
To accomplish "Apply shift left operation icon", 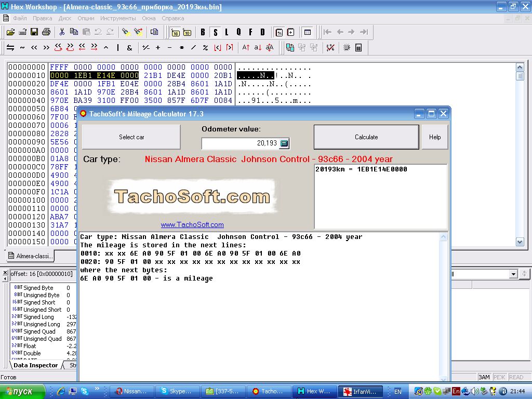I will coord(34,48).
